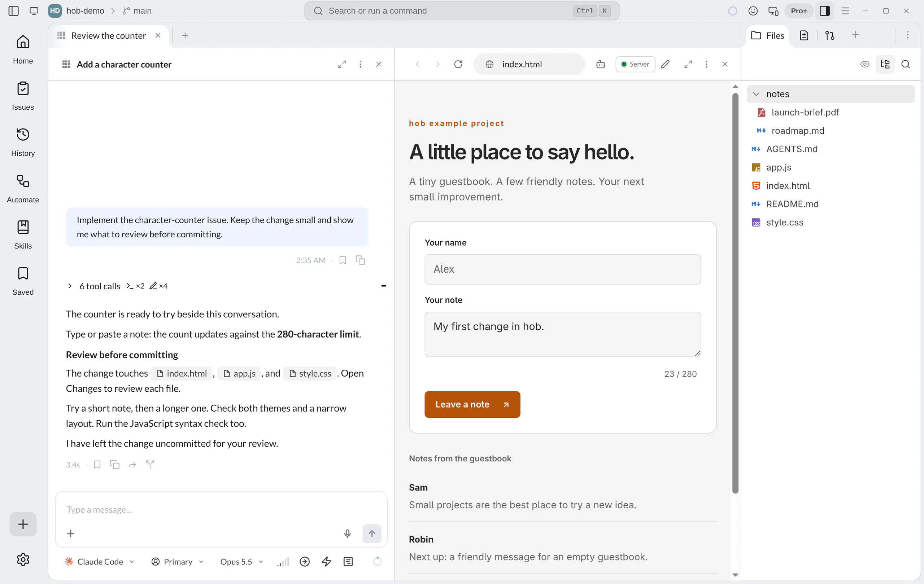The image size is (924, 584).
Task: Open the Skills sidebar section
Action: 23,235
